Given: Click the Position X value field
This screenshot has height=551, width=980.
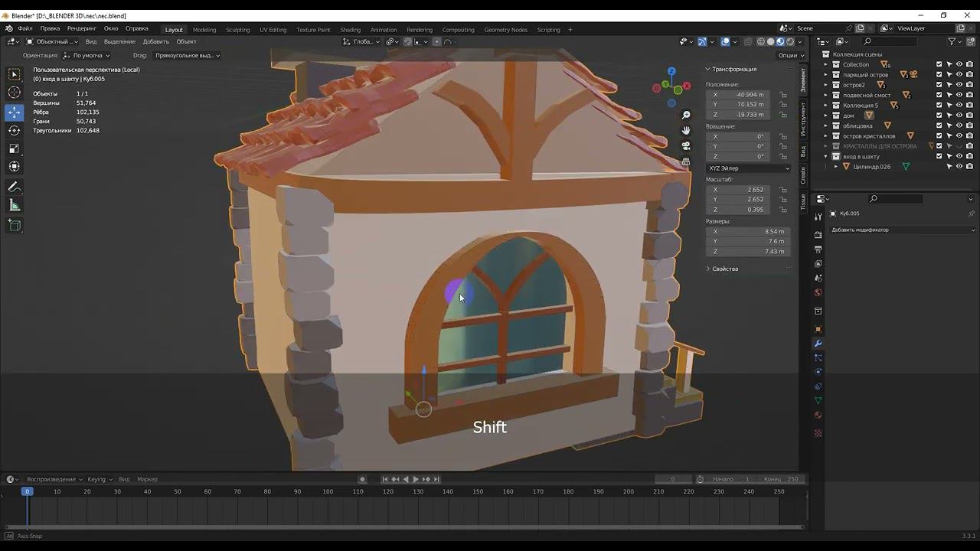Looking at the screenshot, I should point(748,95).
